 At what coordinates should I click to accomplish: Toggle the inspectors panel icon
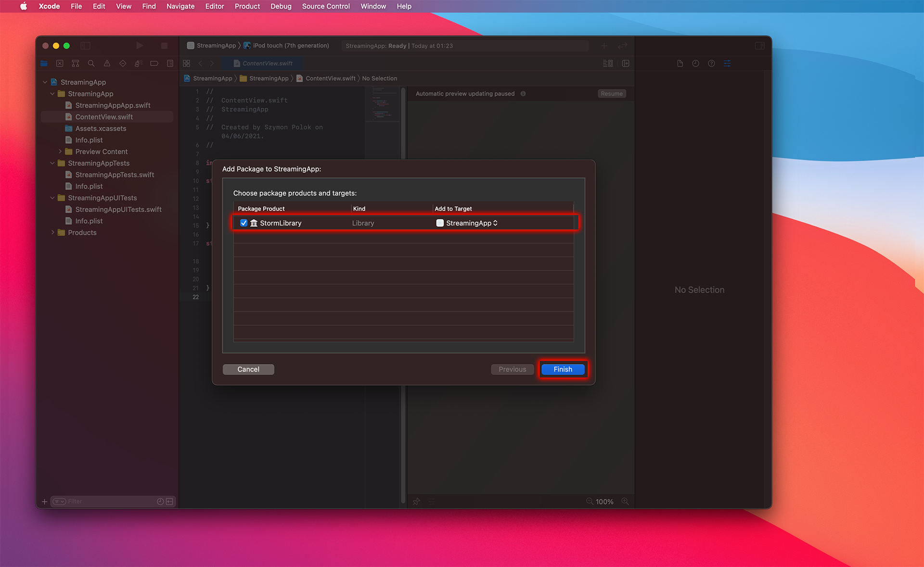(760, 46)
